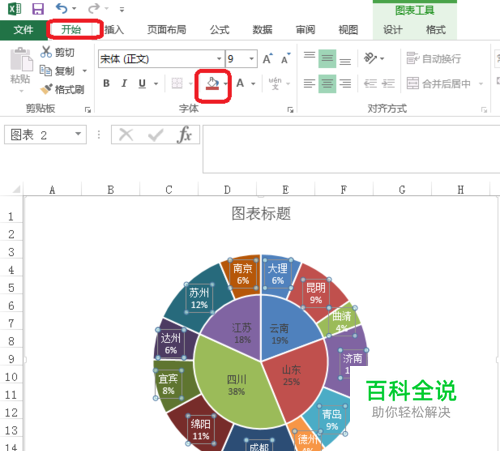
Task: Click the 合并后居中 merge button
Action: click(x=439, y=83)
